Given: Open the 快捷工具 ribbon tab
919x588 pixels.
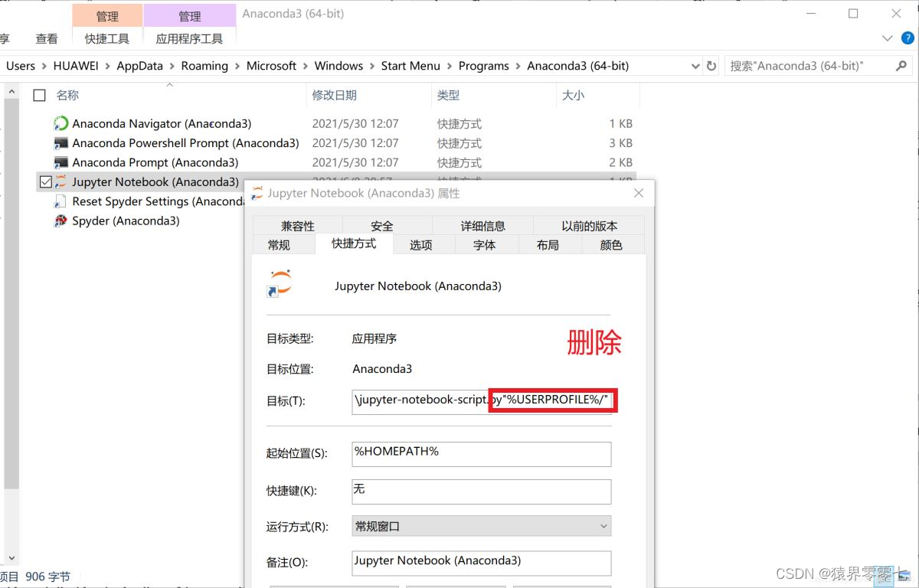Looking at the screenshot, I should tap(107, 38).
